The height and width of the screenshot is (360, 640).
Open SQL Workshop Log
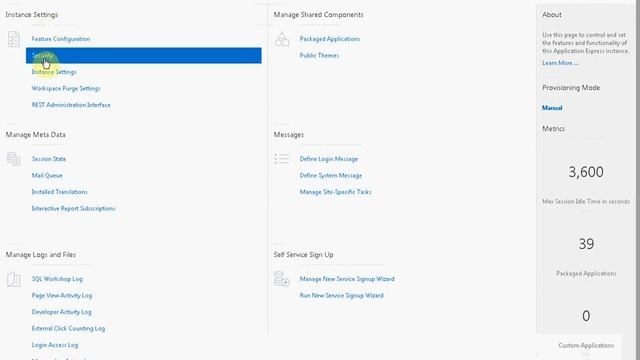(57, 279)
